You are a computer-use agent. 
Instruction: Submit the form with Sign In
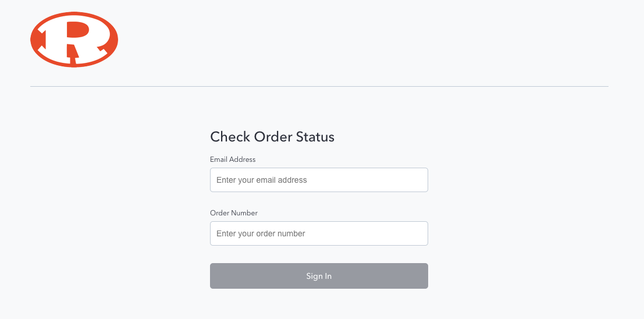coord(319,276)
